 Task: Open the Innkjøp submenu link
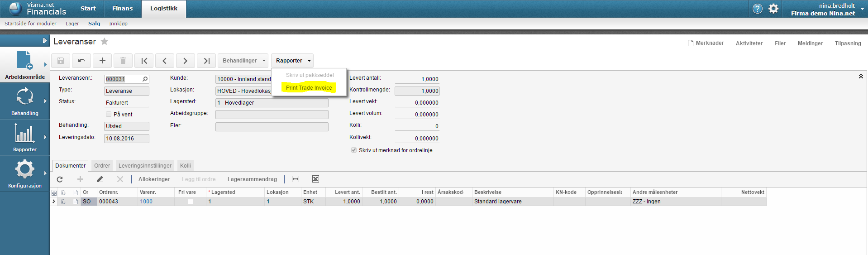[118, 24]
